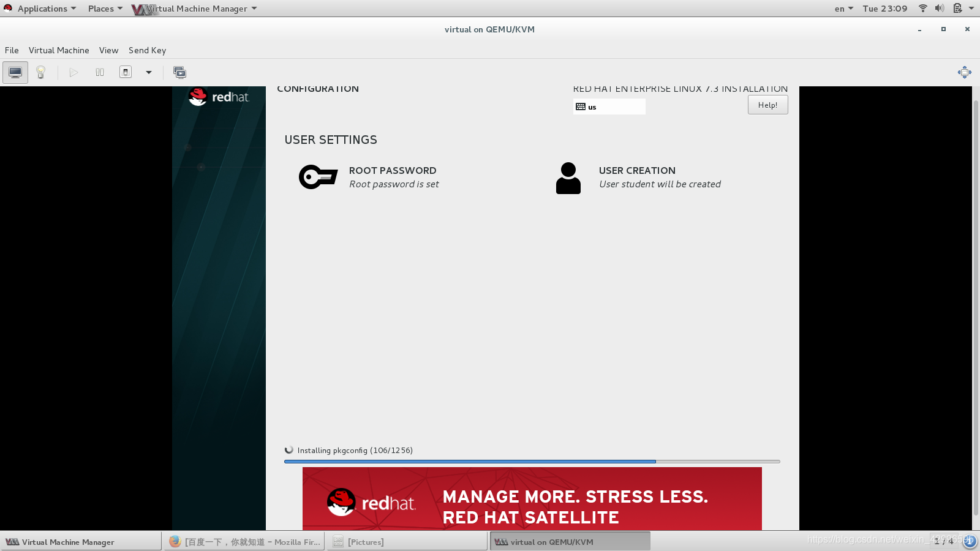Open the Places menu
The height and width of the screenshot is (551, 980).
(x=105, y=9)
